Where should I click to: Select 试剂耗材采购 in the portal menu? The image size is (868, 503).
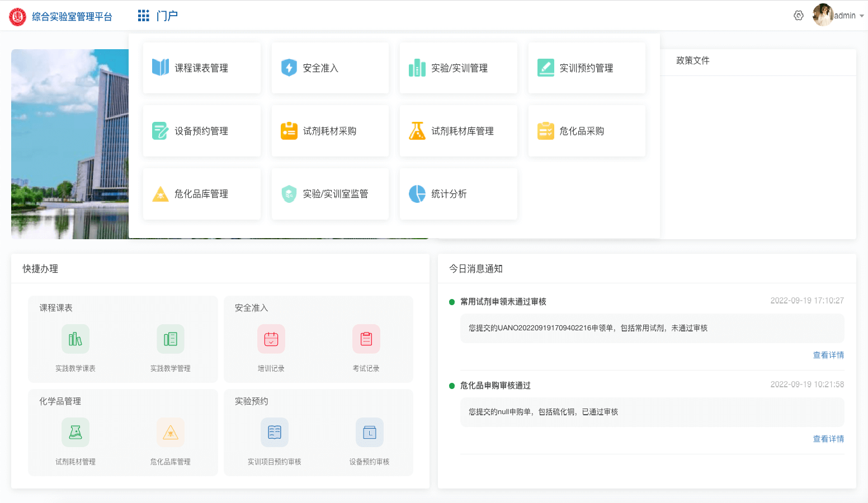[x=330, y=131]
